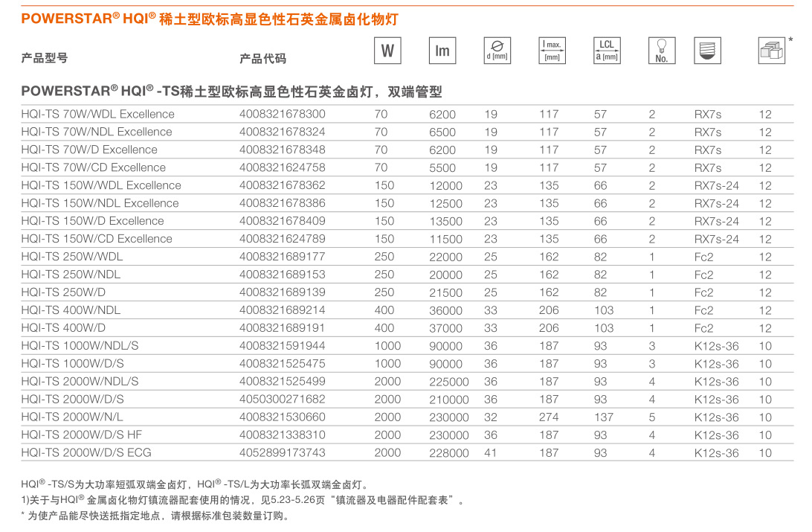Click the packaging boxes header icon

772,51
